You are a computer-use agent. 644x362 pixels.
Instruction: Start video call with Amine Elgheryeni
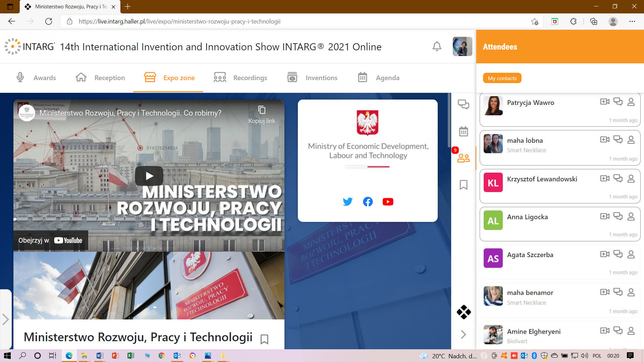(605, 330)
